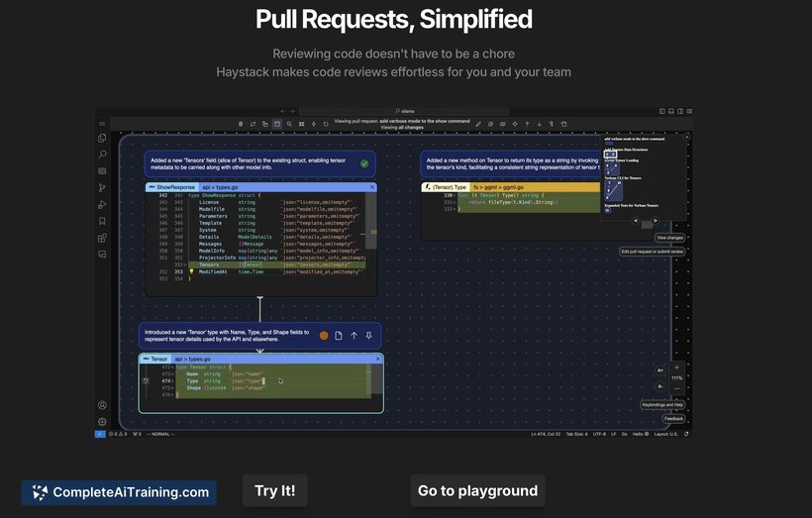Click the green checkmark on Tensors field summary
The width and height of the screenshot is (812, 518).
pos(364,163)
